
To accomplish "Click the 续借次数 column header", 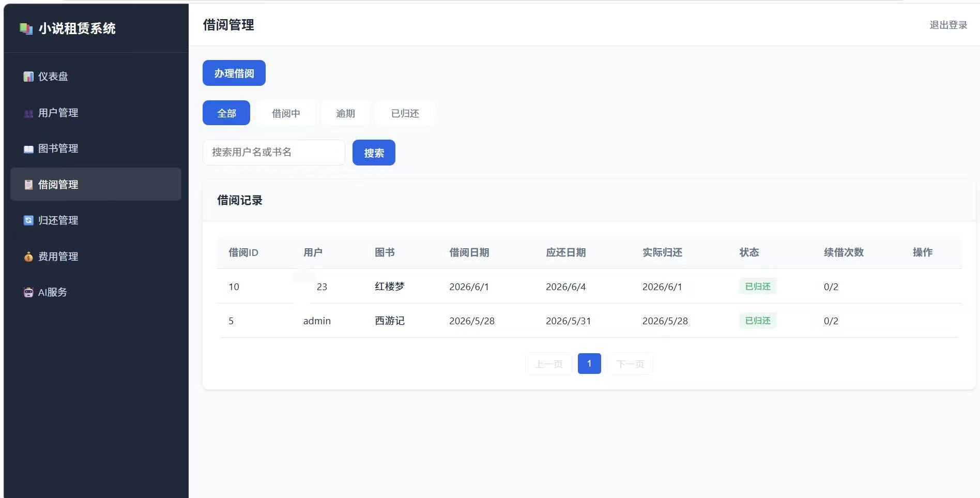I will (844, 252).
